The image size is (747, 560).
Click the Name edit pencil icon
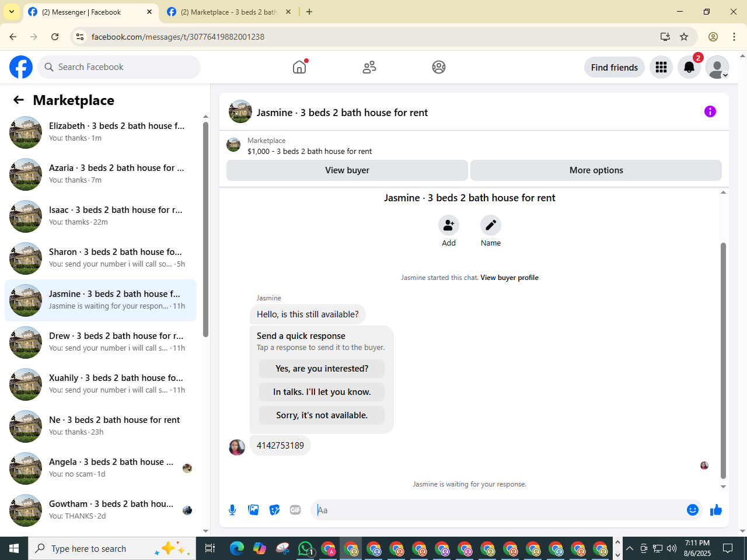click(491, 225)
